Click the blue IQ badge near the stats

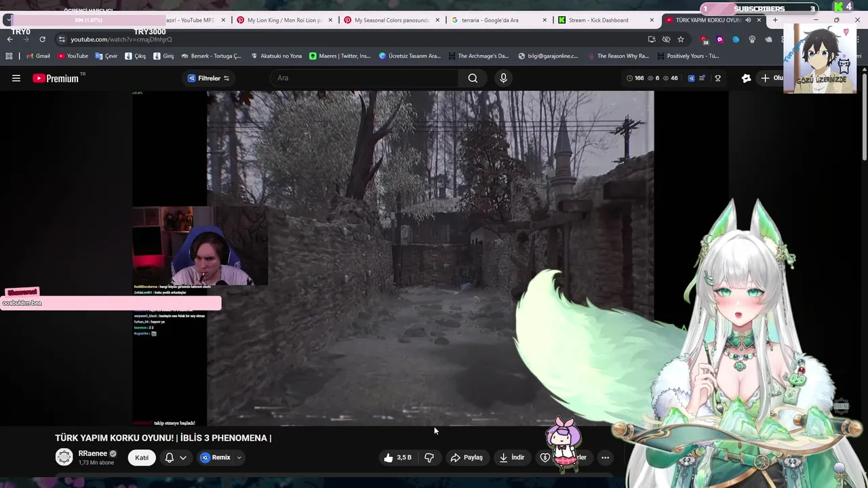[x=691, y=78]
